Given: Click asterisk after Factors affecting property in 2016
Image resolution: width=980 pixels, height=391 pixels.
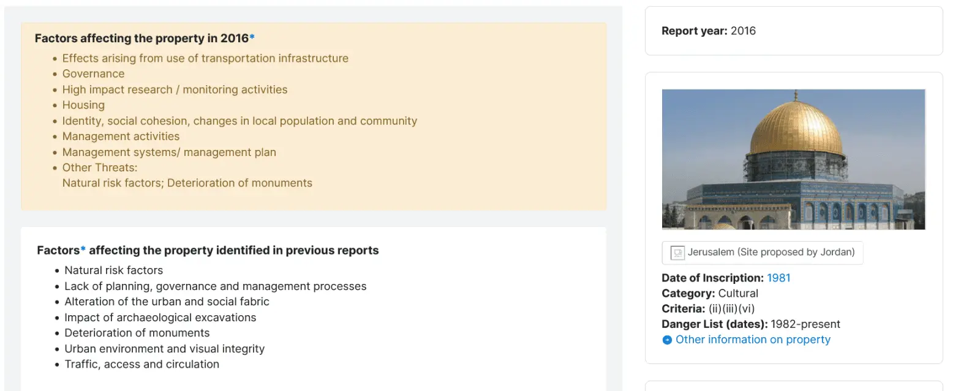Looking at the screenshot, I should (252, 37).
